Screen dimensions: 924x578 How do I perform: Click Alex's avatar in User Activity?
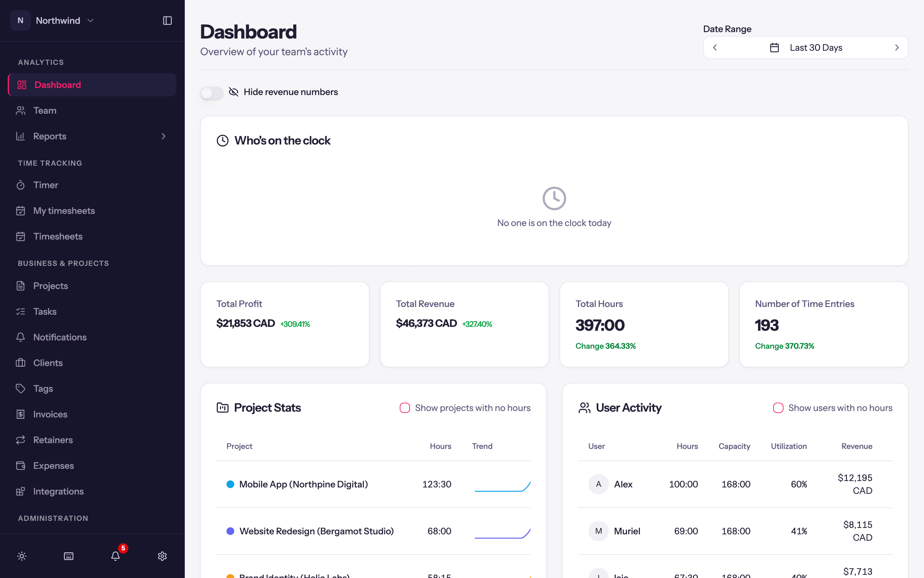(598, 484)
